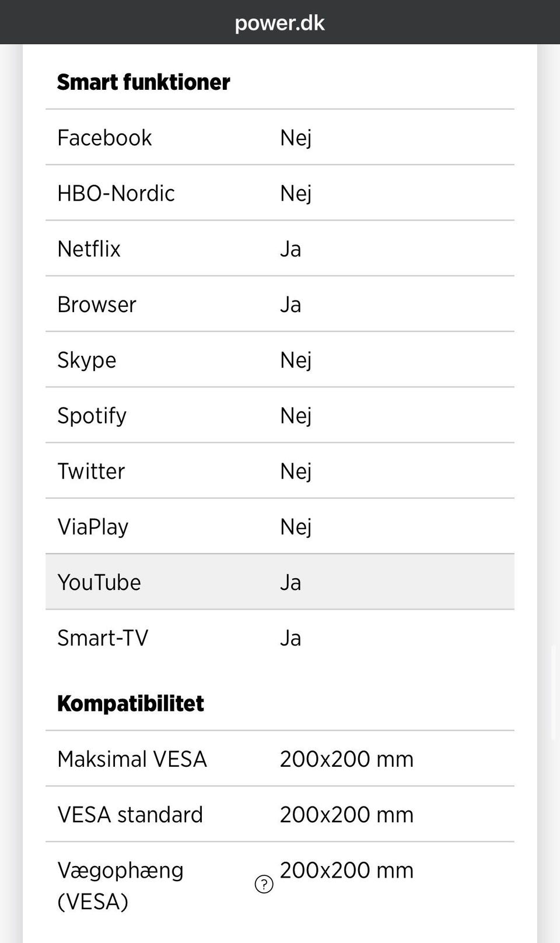Click the VESA standard label
The width and height of the screenshot is (560, 943).
tap(130, 815)
